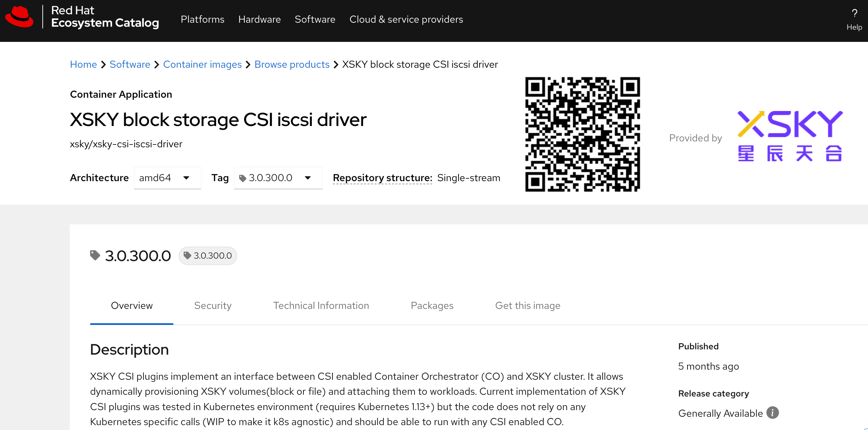Click the Release category label
The width and height of the screenshot is (868, 430).
(713, 394)
